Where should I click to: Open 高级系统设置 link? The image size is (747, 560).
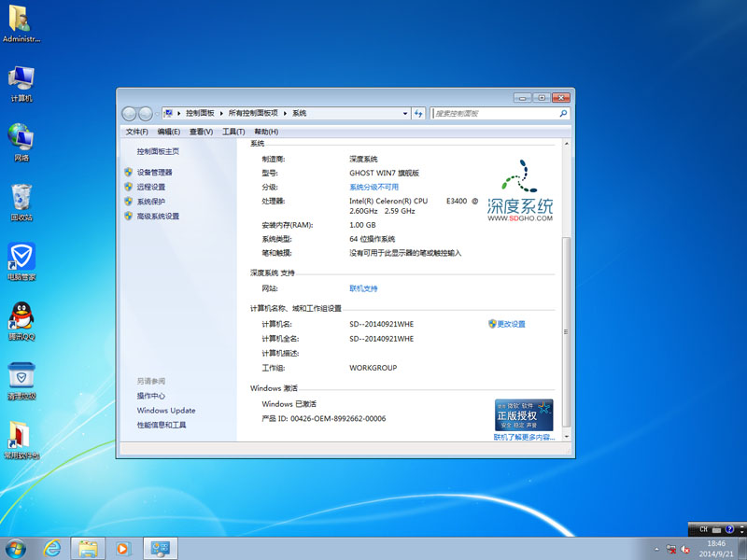(x=158, y=217)
